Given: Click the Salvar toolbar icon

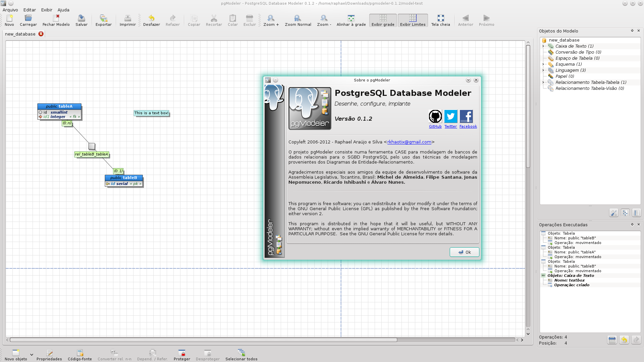Looking at the screenshot, I should coord(81,18).
